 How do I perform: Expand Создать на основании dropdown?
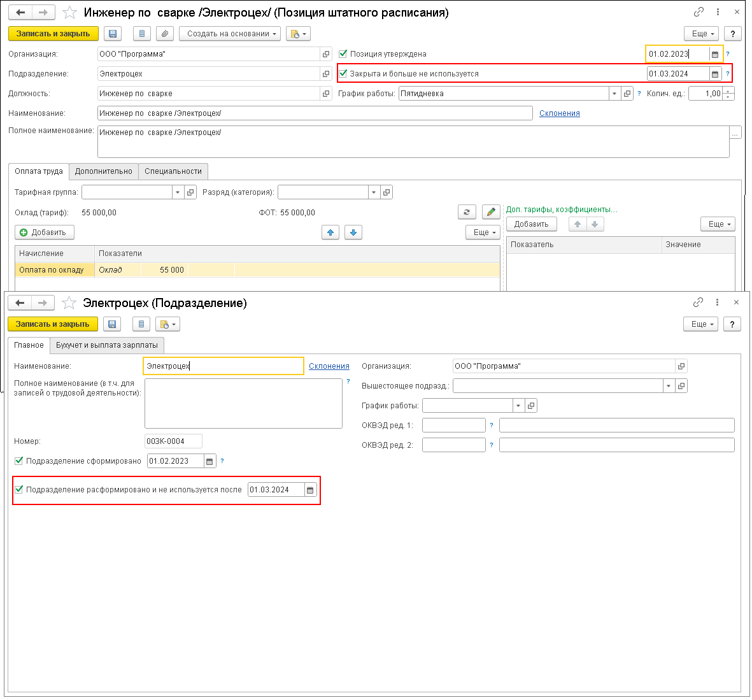[230, 34]
